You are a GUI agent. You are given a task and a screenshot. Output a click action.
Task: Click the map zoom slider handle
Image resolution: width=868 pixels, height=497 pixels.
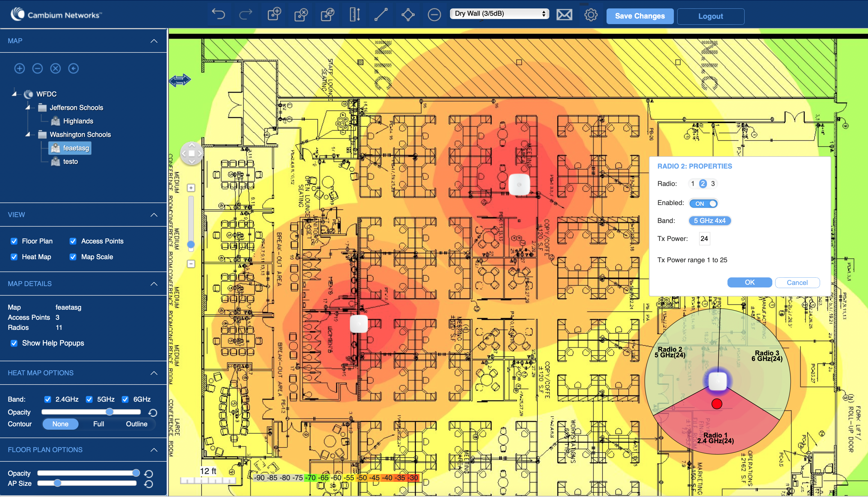coord(191,244)
